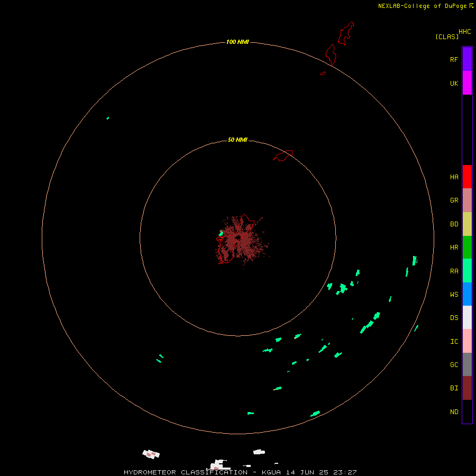476x476 pixels.
Task: Click the UK magenta legend swatch
Action: [467, 83]
